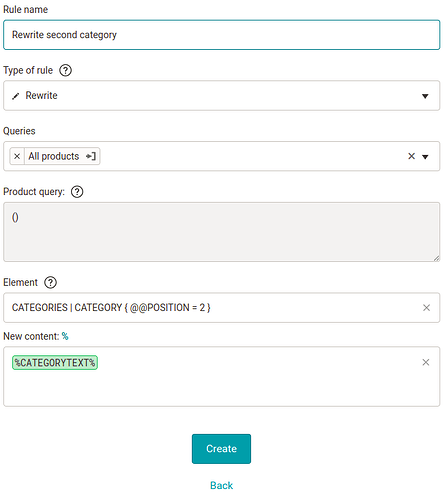Go Back using the link
Viewport: 444px width, 500px height.
pyautogui.click(x=221, y=485)
